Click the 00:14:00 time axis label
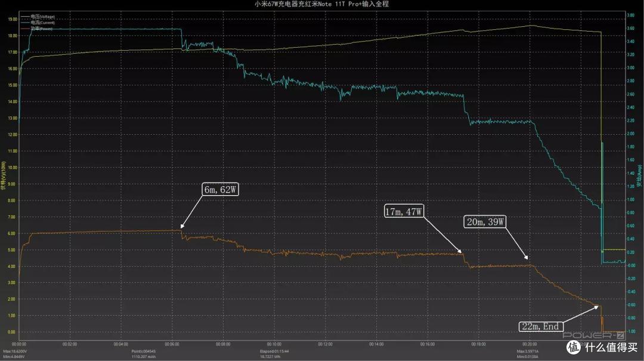Screen dimensions: 644x361 pos(376,344)
